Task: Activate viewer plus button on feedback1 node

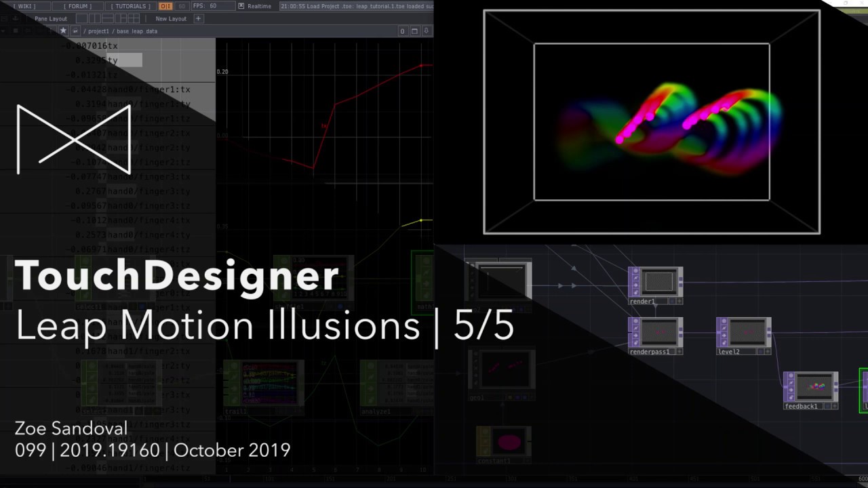Action: click(835, 406)
